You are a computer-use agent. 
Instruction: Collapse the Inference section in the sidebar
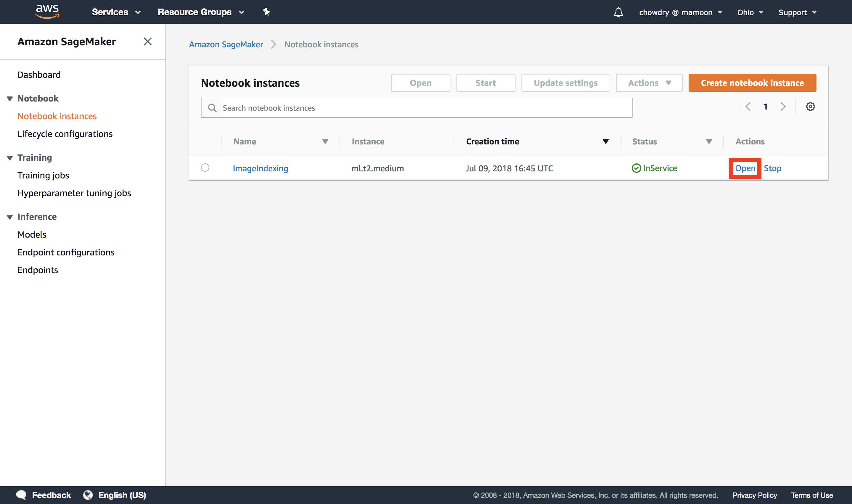click(9, 217)
